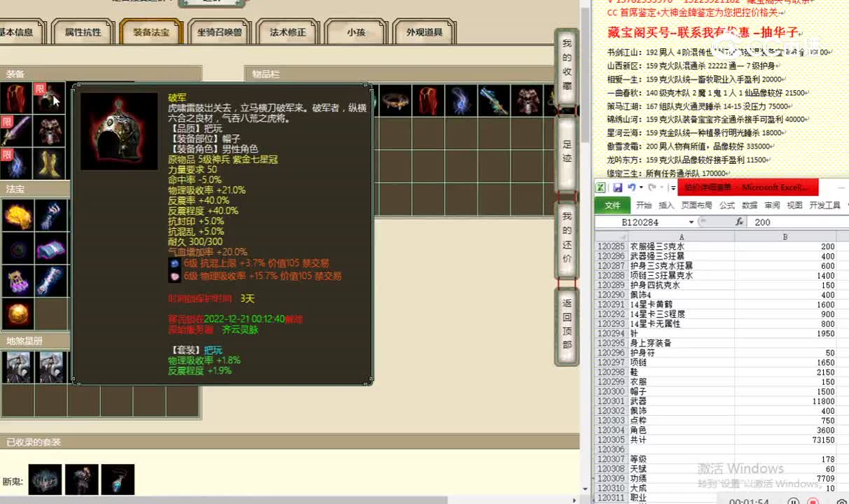Screen dimensions: 849x504
Task: Open Excel 开始 ribbon tab
Action: click(644, 205)
